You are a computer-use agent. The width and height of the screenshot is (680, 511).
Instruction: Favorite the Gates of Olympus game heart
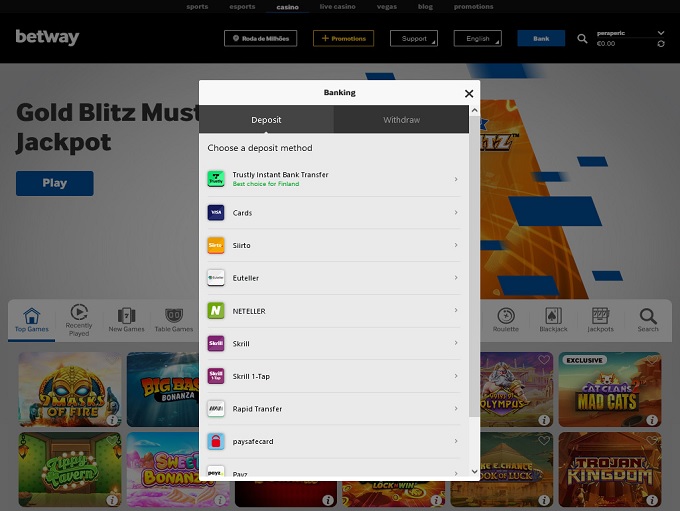pos(544,360)
